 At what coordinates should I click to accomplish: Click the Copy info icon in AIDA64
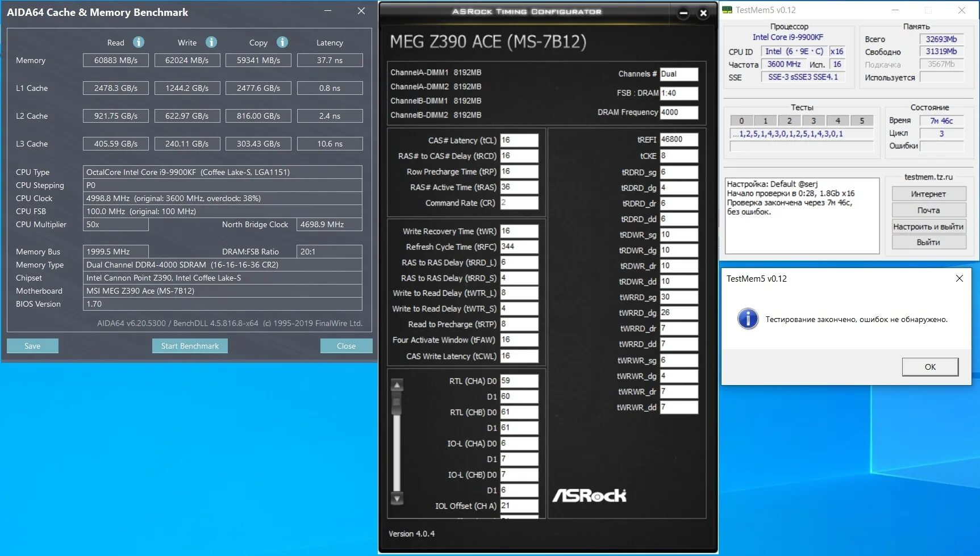click(x=282, y=42)
